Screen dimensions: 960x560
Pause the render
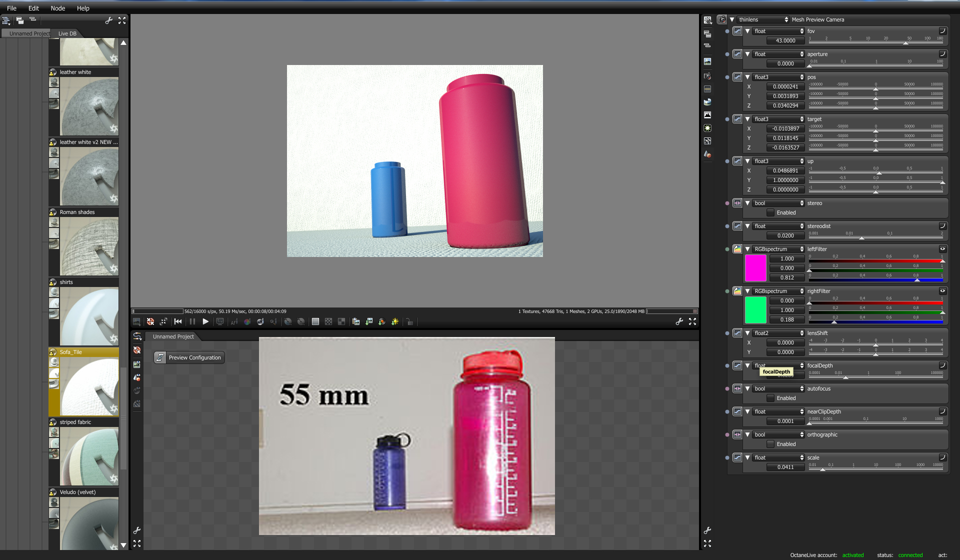point(192,322)
